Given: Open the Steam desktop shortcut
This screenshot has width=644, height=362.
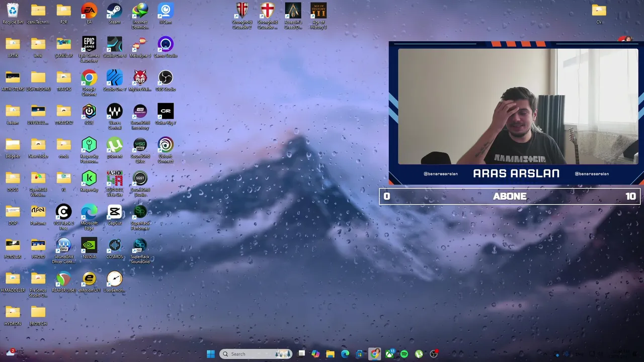Looking at the screenshot, I should tap(114, 14).
